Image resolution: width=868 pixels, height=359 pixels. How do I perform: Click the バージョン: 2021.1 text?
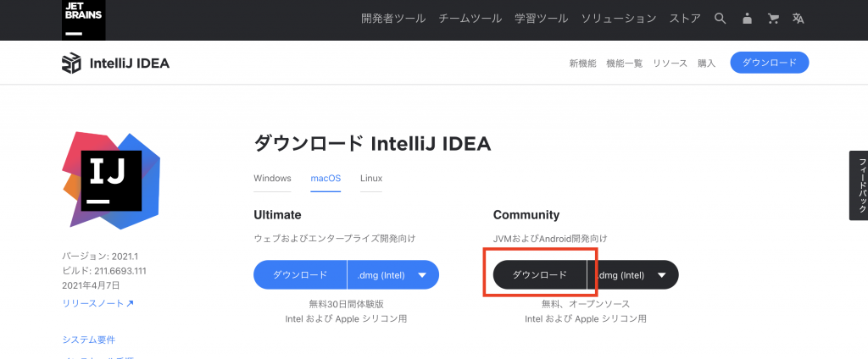tap(100, 256)
